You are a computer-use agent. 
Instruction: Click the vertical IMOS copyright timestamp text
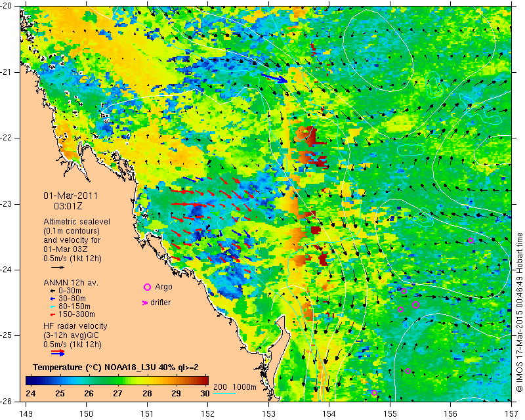[519, 313]
